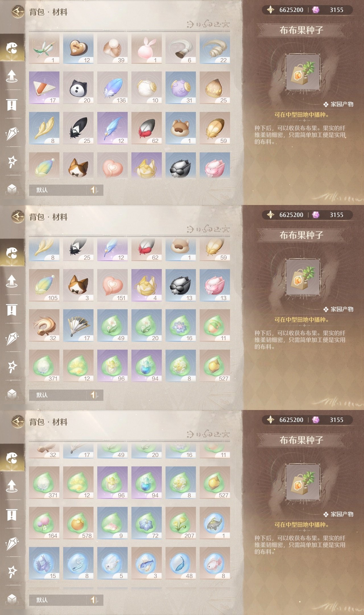Image resolution: width=364 pixels, height=615 pixels.
Task: Select the yellow tulip item with count 207
Action: coord(181,523)
